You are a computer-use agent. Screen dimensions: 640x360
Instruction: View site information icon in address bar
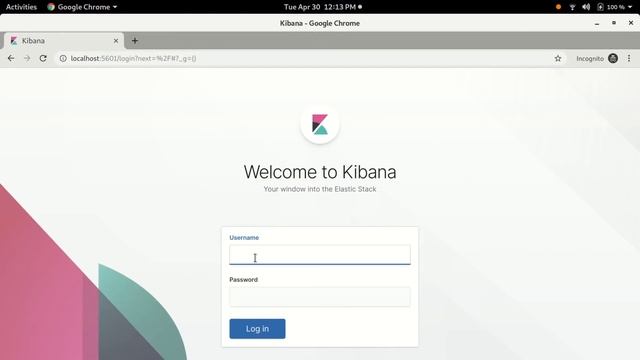click(63, 58)
